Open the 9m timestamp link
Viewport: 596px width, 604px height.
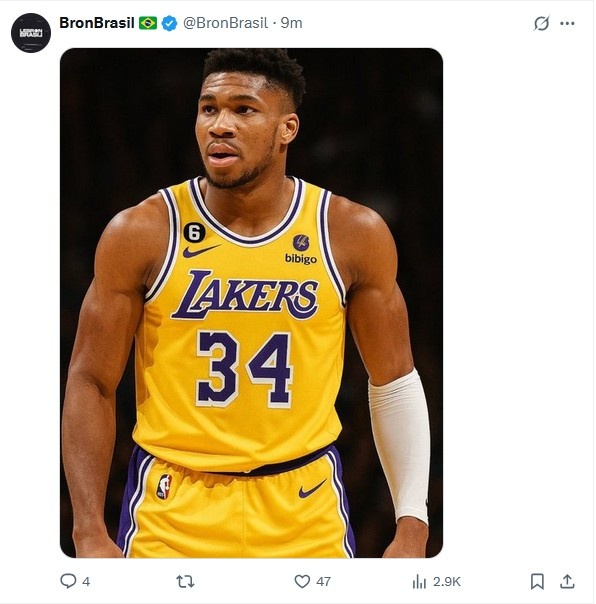[x=291, y=23]
